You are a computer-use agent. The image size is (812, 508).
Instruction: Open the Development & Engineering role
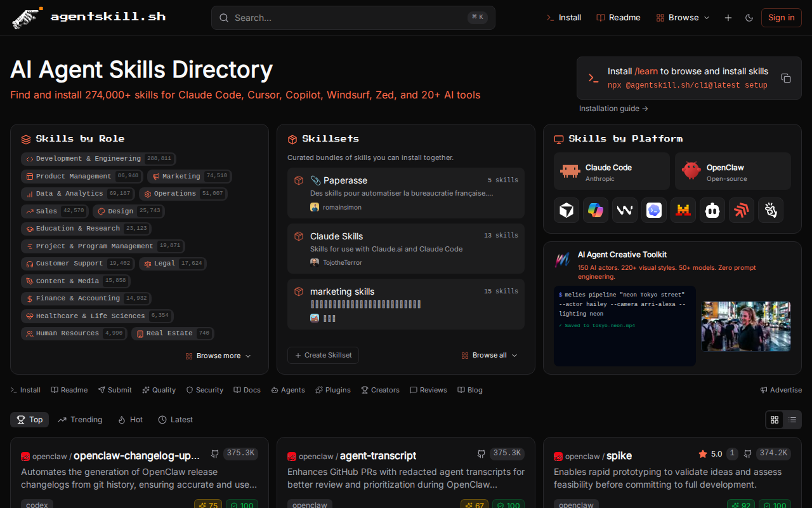pyautogui.click(x=98, y=159)
